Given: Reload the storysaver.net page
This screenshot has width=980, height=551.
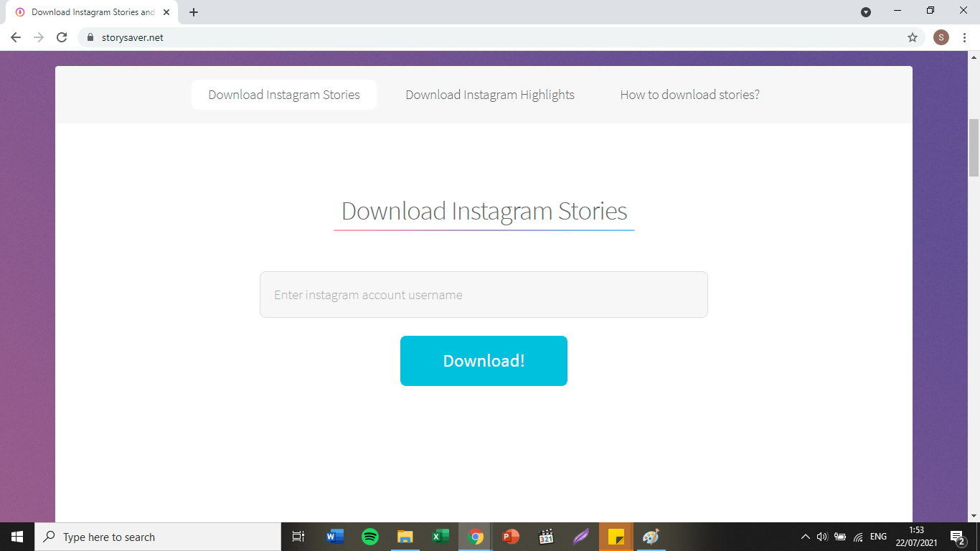Looking at the screenshot, I should tap(62, 37).
